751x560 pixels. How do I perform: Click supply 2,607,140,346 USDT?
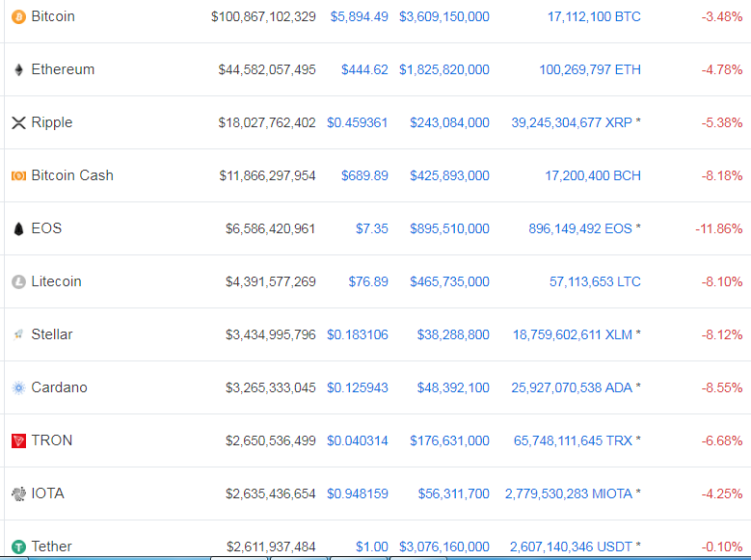click(x=572, y=547)
